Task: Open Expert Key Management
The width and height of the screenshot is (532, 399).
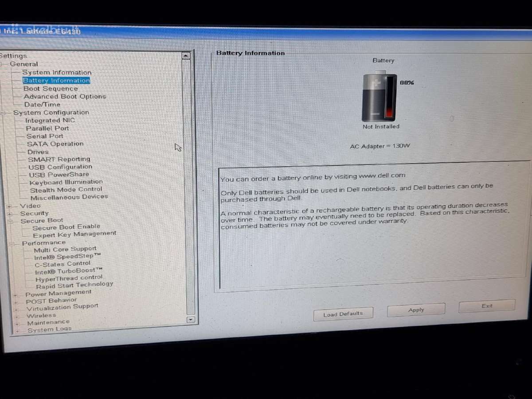Action: pos(74,234)
